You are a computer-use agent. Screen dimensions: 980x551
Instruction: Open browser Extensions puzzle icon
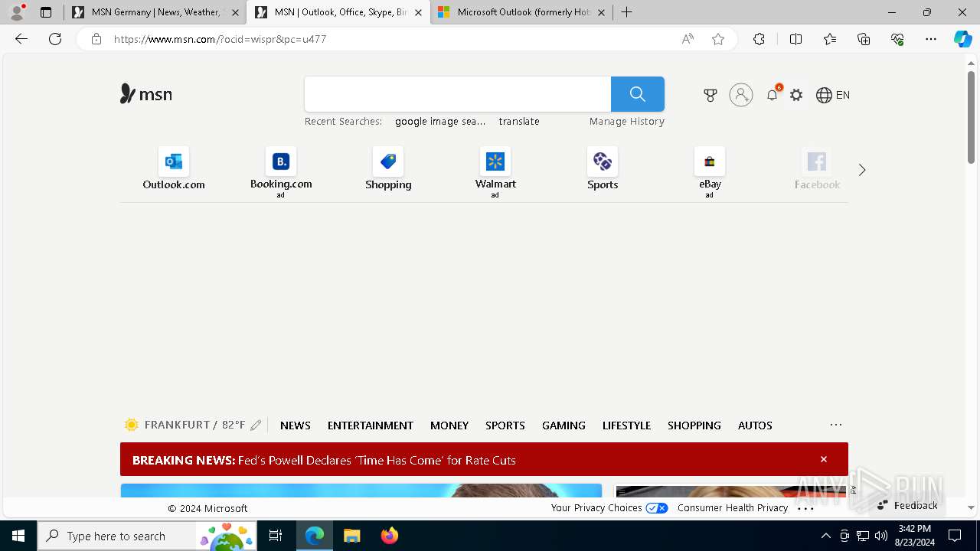point(759,39)
